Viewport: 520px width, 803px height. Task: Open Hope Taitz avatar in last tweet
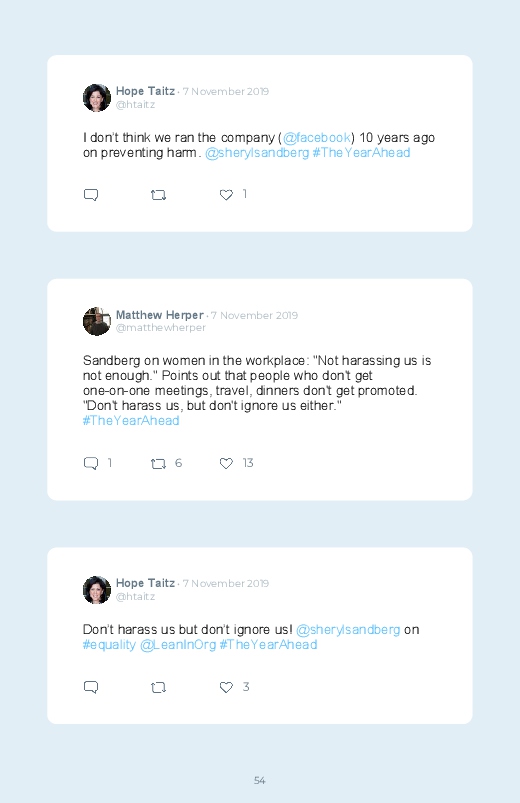tap(97, 590)
